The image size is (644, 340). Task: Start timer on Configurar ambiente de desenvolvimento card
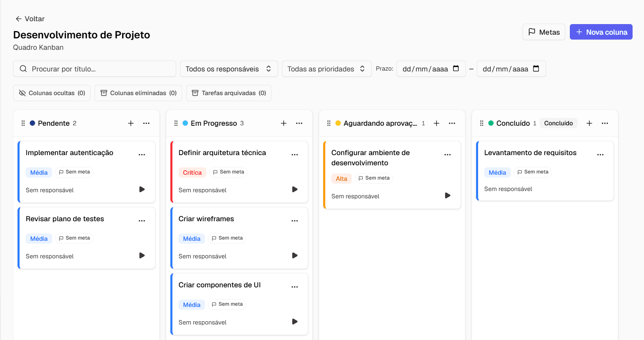(448, 196)
